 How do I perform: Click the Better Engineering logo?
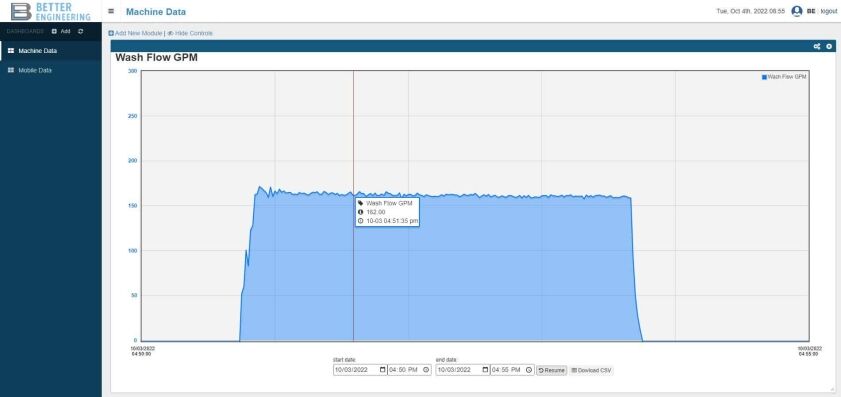(x=50, y=11)
